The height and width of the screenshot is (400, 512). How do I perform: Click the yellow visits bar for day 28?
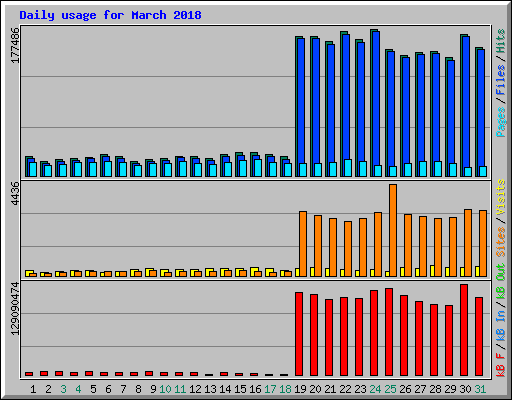coord(432,271)
